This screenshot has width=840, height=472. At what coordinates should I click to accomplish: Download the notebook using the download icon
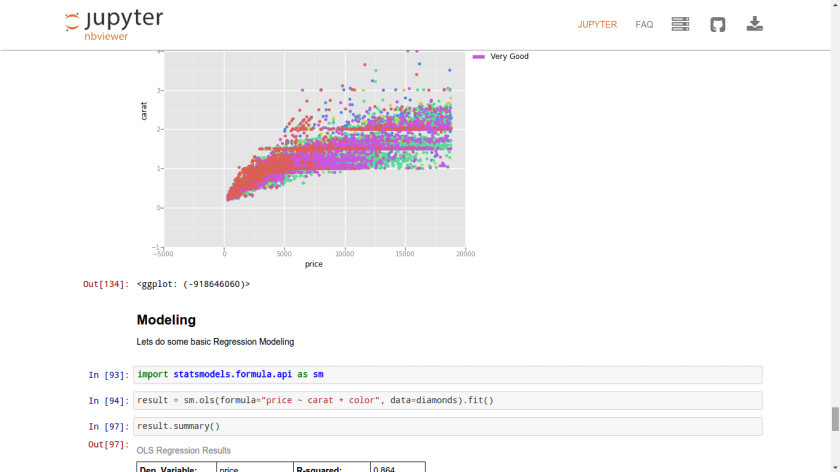click(x=755, y=24)
